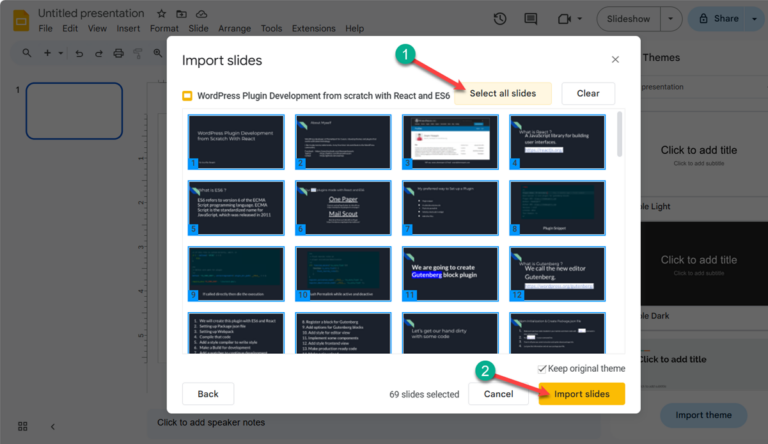This screenshot has height=444, width=768.
Task: Click the undo arrow icon
Action: tap(79, 53)
